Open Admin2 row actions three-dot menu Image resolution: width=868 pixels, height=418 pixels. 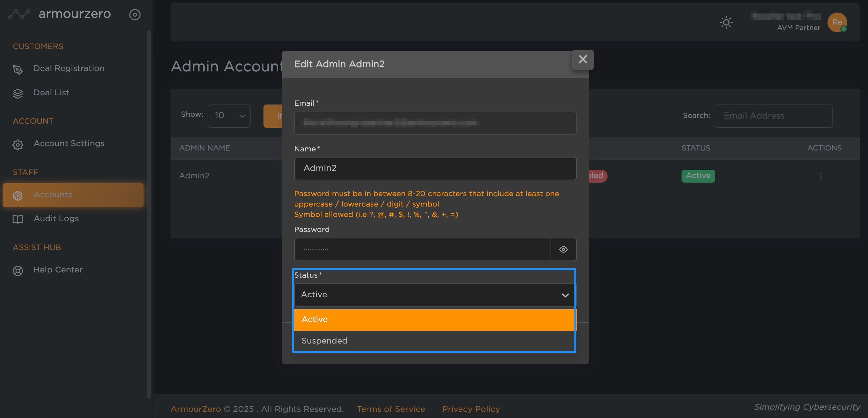pyautogui.click(x=820, y=176)
